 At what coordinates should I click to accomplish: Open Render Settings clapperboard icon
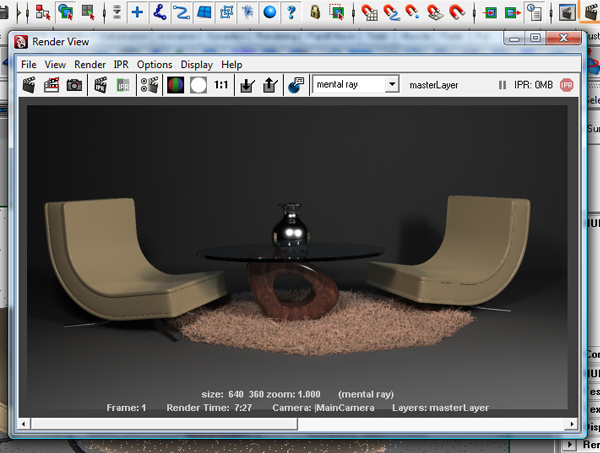pos(149,85)
